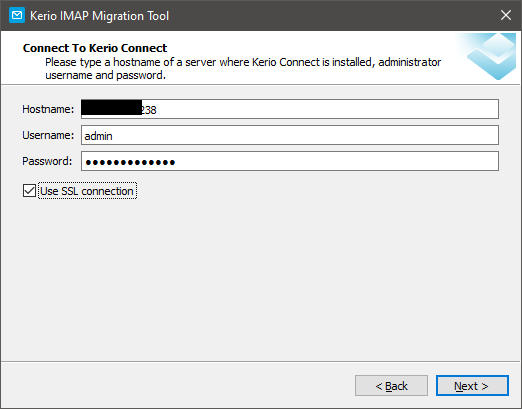Click the instruction text about administrator username

(x=243, y=69)
